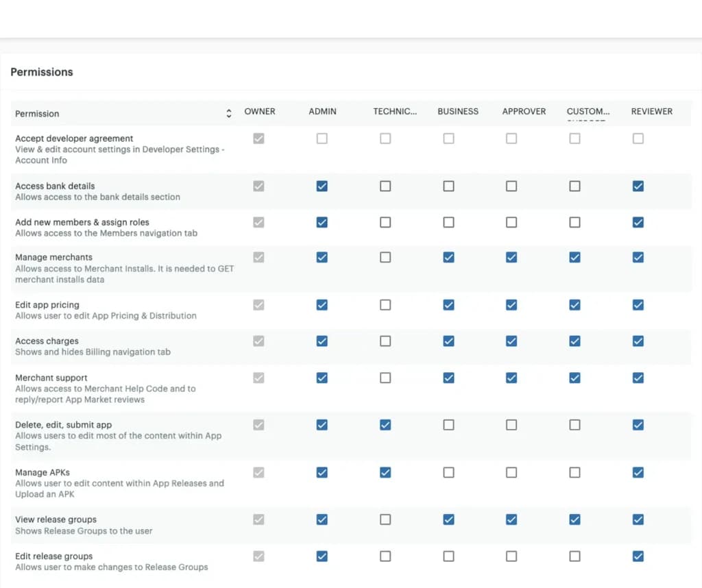Click the APPROVER column header

pyautogui.click(x=524, y=112)
